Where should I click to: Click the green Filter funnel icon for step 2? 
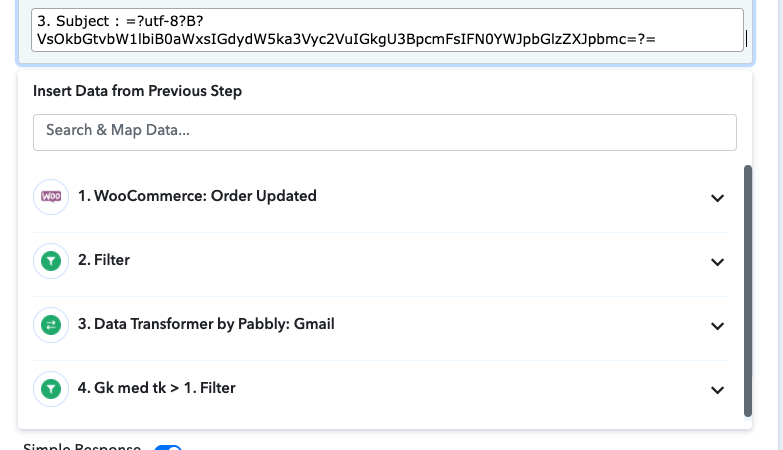(x=51, y=261)
